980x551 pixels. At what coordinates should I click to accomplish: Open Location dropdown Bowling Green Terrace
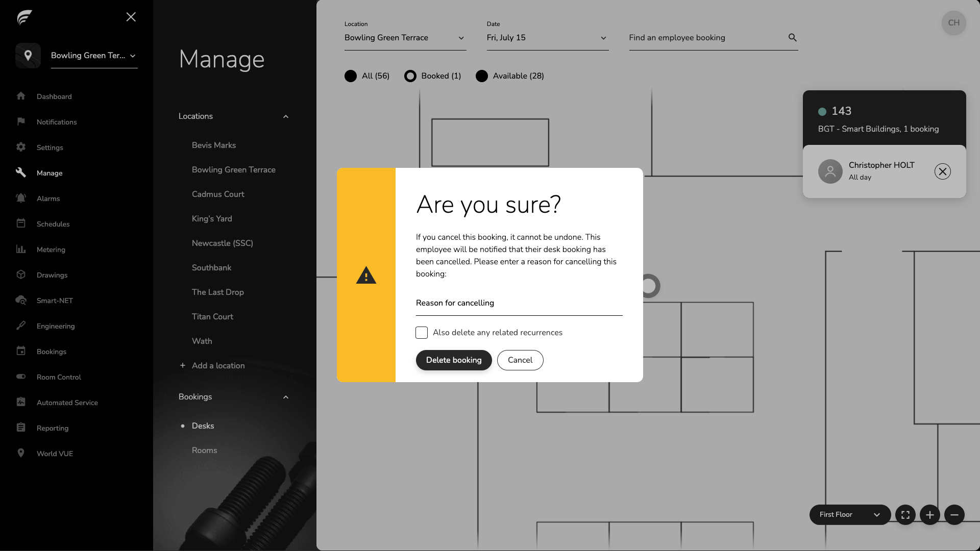click(405, 38)
